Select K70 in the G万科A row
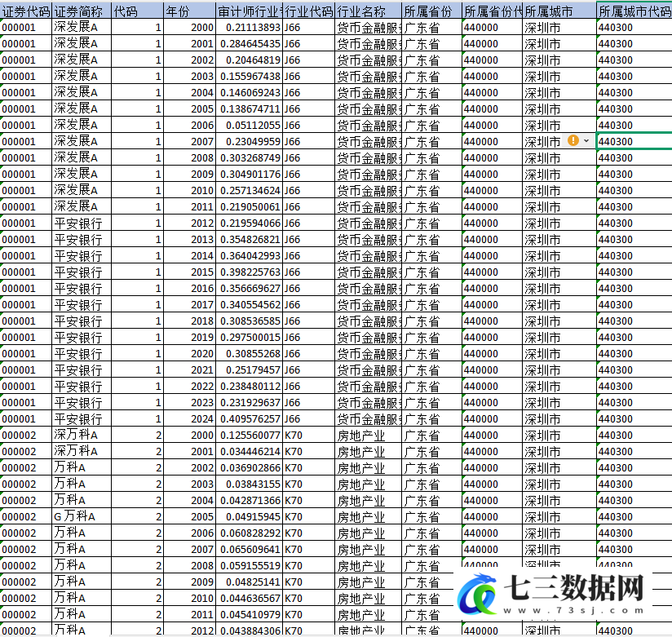Viewport: 672px width, 637px height. tap(308, 516)
